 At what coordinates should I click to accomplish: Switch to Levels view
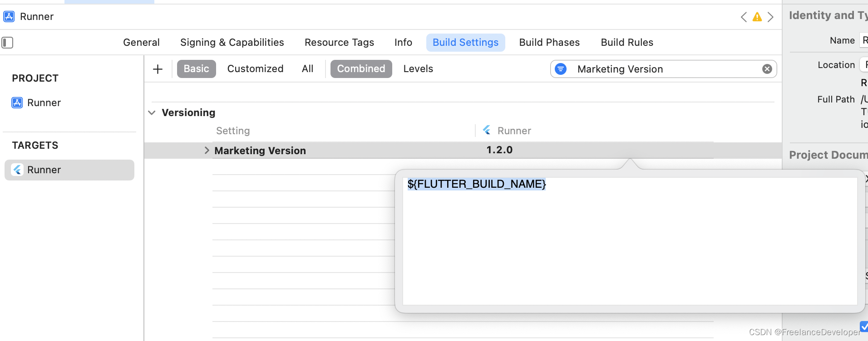(418, 69)
